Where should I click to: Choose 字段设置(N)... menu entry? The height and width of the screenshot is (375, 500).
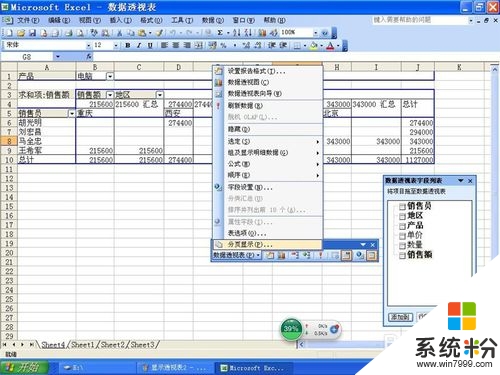coord(267,187)
